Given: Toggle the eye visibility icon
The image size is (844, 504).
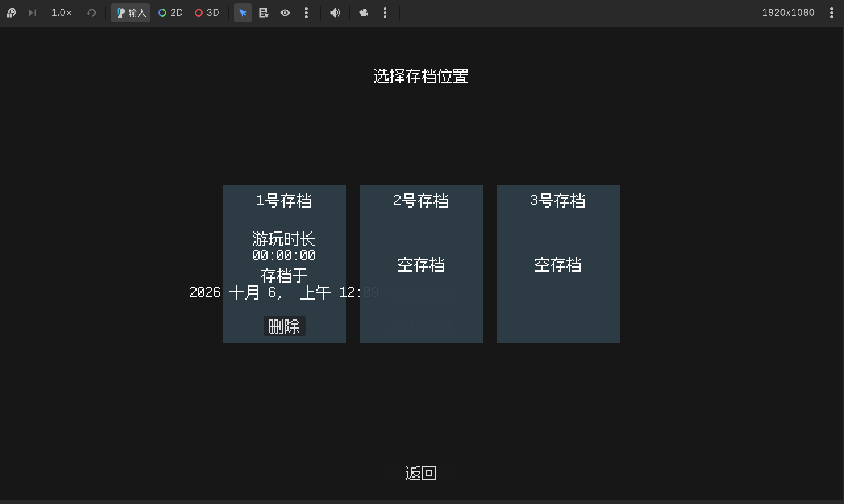Looking at the screenshot, I should coord(285,13).
